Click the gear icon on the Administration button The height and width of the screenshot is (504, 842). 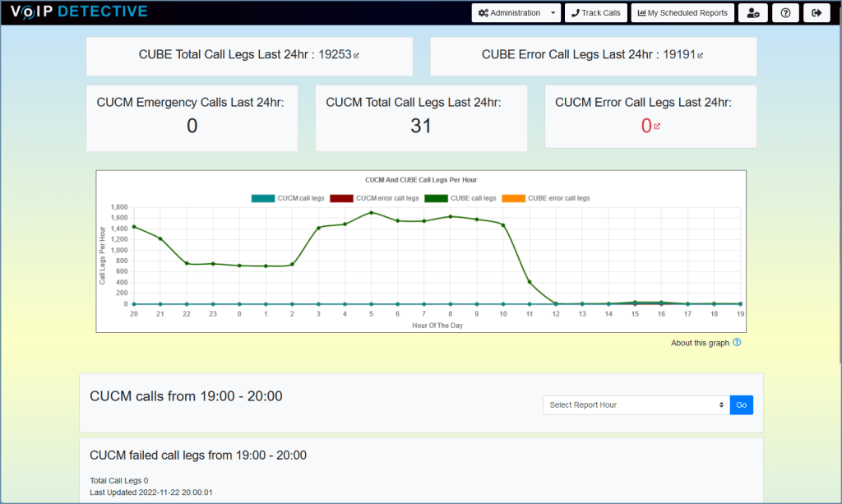point(483,12)
